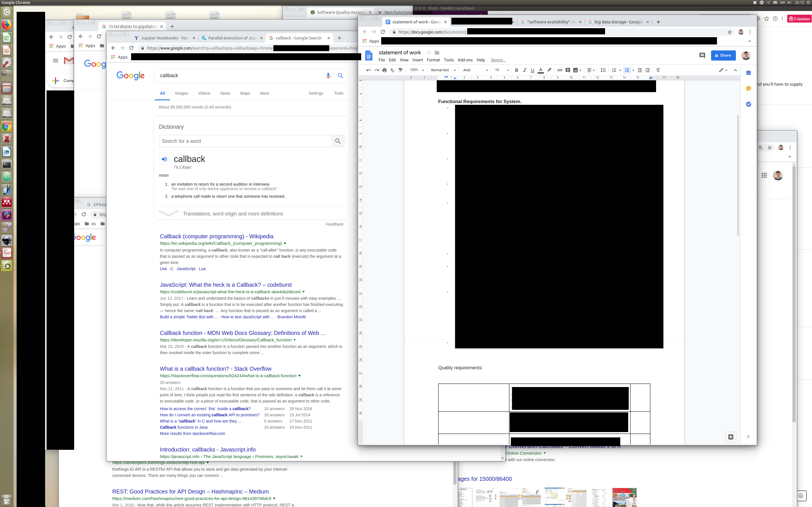Open the comment history icon beside Share

tap(702, 55)
